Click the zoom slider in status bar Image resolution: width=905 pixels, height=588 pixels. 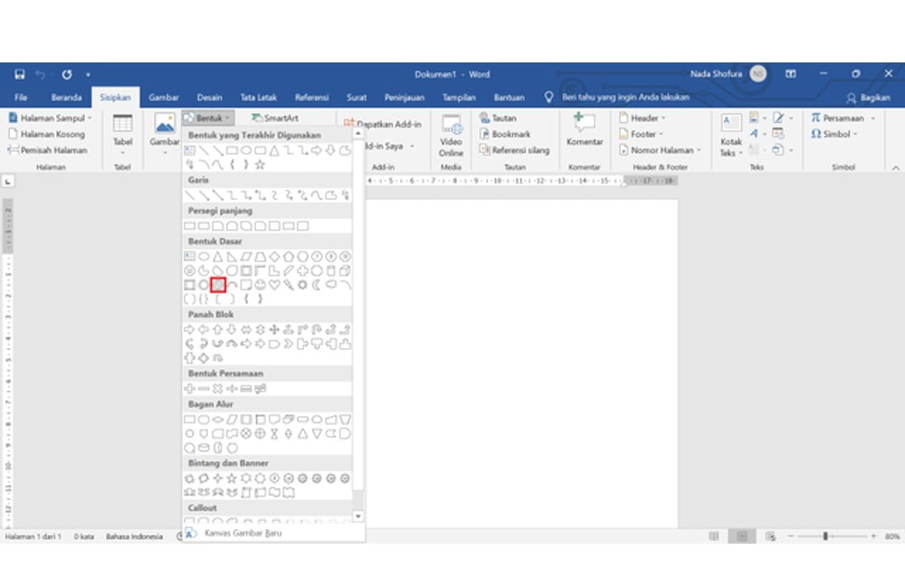click(x=824, y=536)
